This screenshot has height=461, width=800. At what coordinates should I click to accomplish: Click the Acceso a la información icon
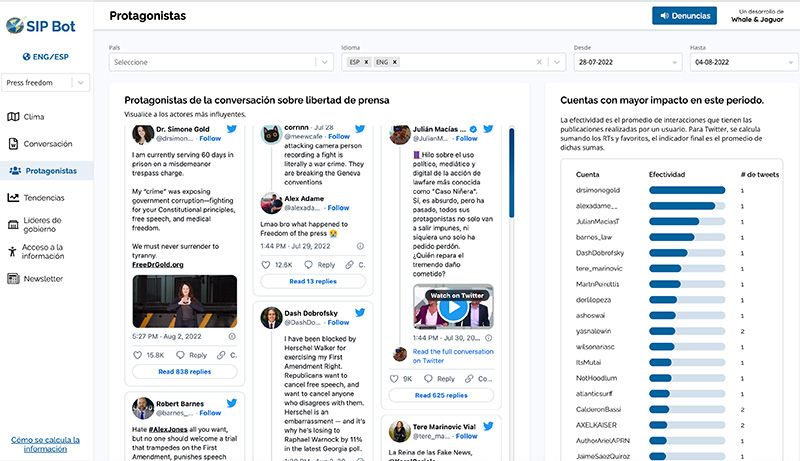click(x=13, y=251)
